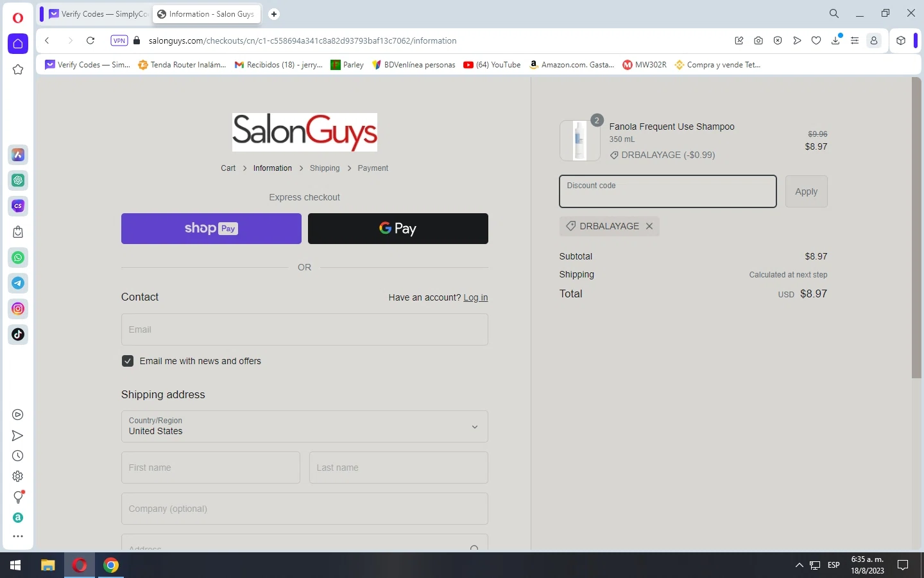Open Chrome from taskbar
Screen dimensions: 924x578
click(111, 565)
